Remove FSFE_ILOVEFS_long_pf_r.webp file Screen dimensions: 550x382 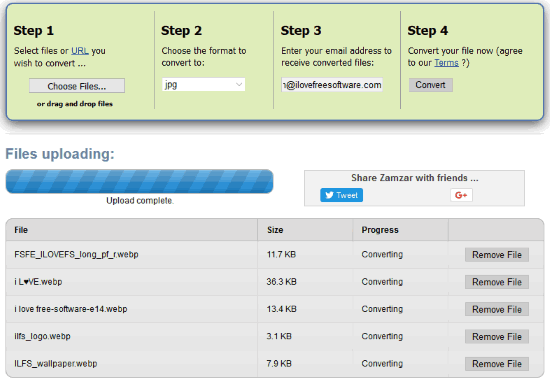pyautogui.click(x=497, y=255)
